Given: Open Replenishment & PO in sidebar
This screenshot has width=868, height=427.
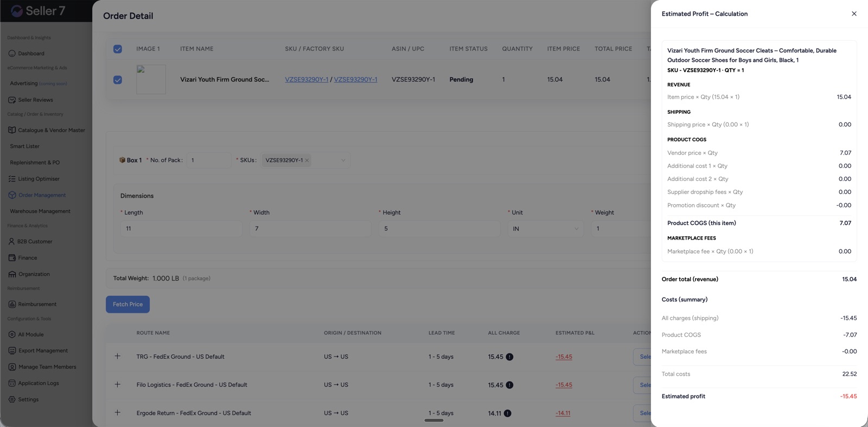Looking at the screenshot, I should [x=35, y=163].
